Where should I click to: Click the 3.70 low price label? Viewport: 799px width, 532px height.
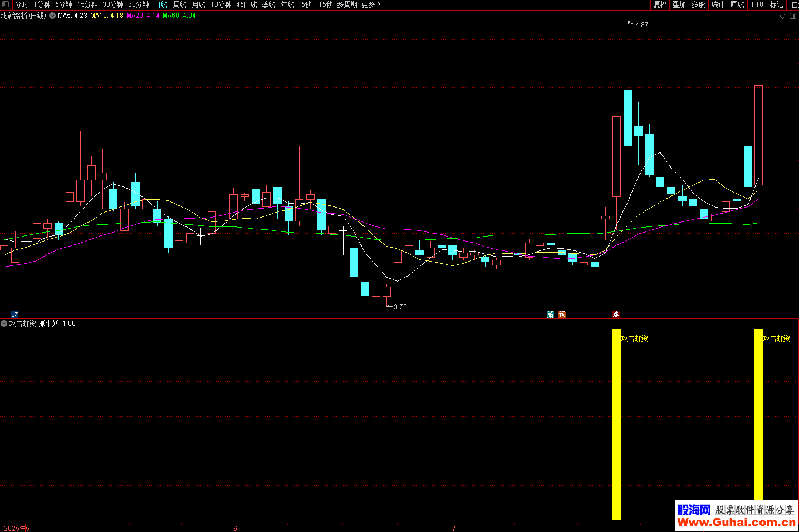coord(400,307)
